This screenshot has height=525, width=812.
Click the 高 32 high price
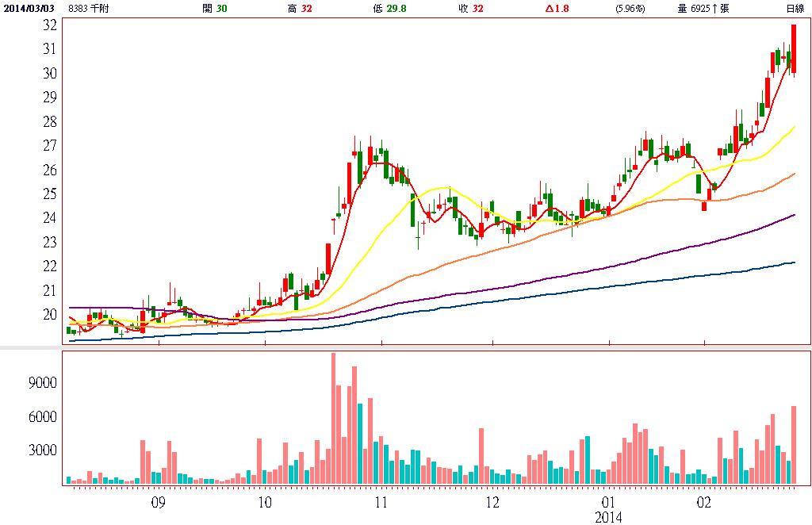(x=300, y=9)
